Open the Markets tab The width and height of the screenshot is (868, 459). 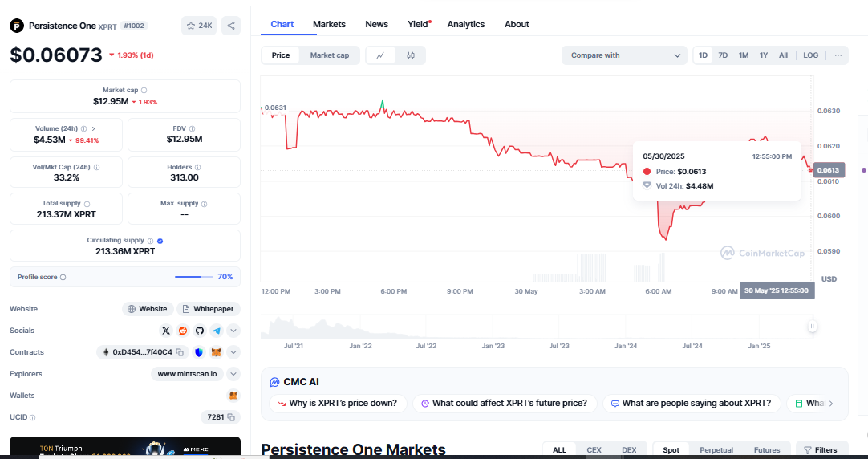[329, 24]
